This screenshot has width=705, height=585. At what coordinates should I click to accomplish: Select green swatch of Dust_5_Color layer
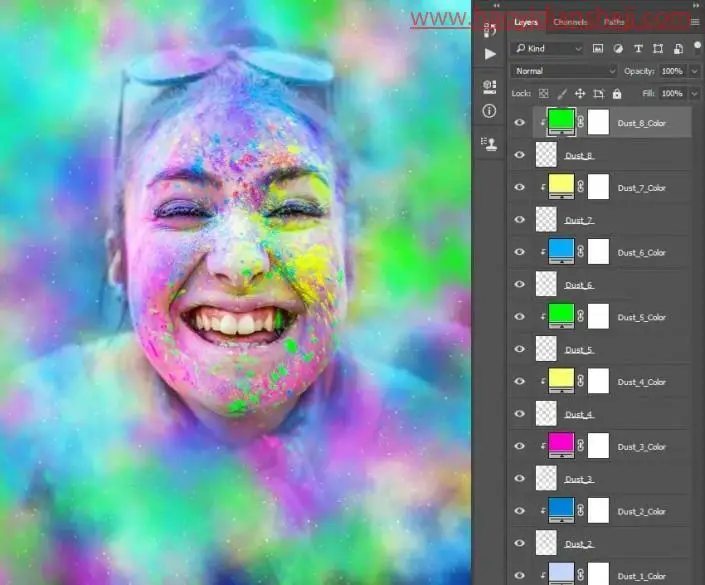pyautogui.click(x=561, y=316)
